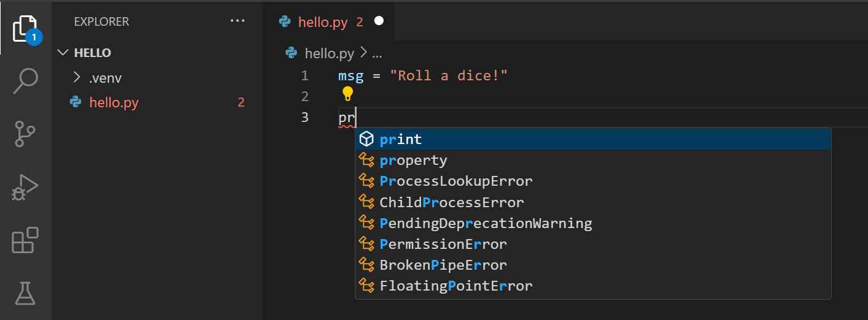Open the Run and Debug view

pos(26,188)
